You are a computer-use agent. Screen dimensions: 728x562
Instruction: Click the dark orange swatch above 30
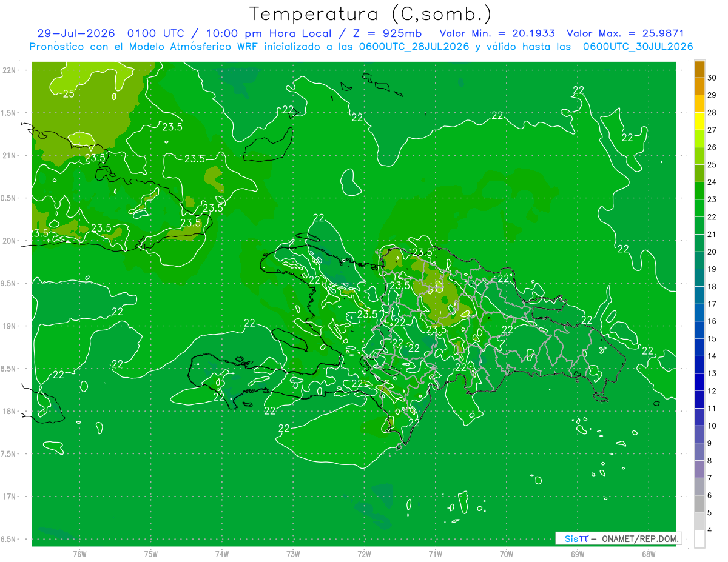(x=699, y=69)
